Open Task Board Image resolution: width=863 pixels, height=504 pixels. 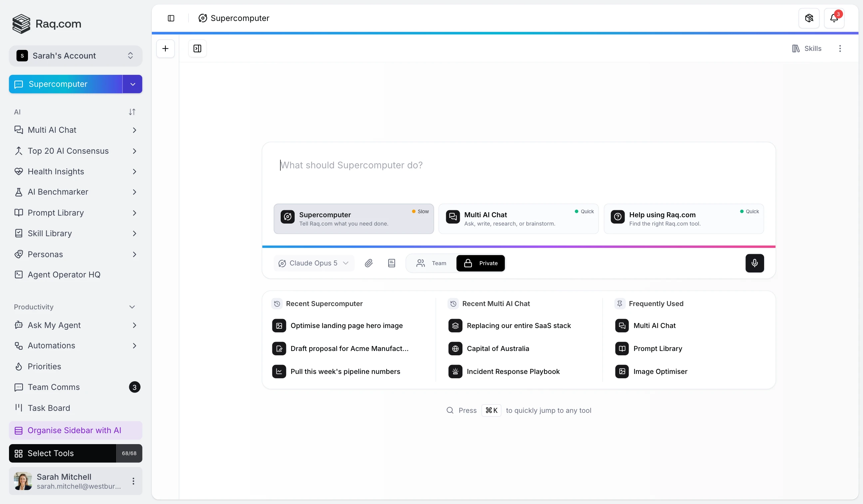click(75, 408)
